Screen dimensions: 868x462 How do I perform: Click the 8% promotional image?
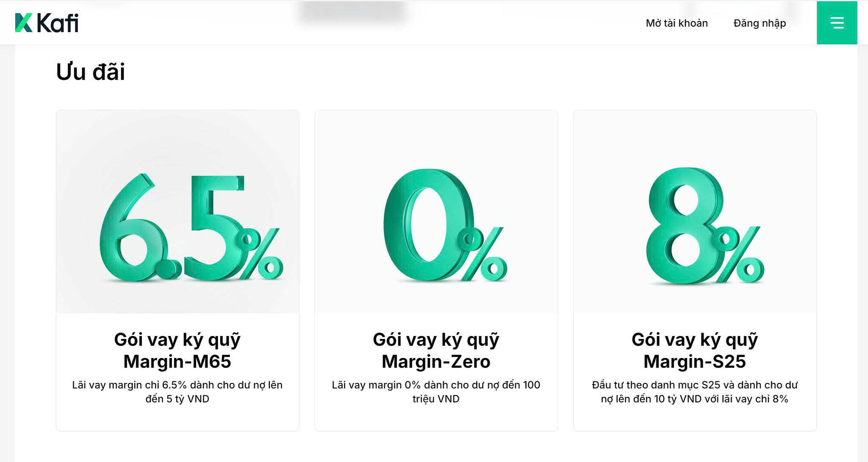tap(695, 211)
